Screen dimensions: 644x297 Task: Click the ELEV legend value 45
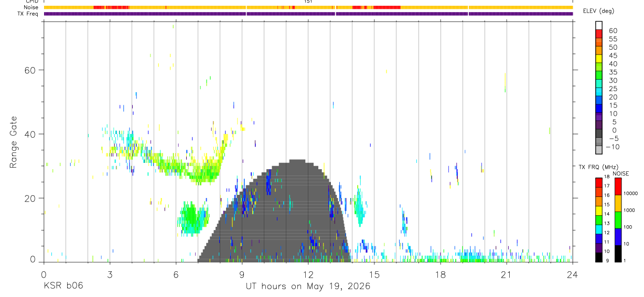click(x=613, y=56)
